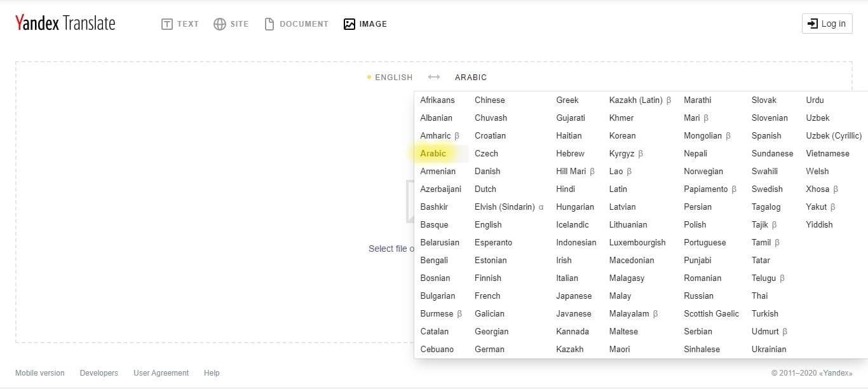Image resolution: width=868 pixels, height=389 pixels.
Task: Choose Luxembourgish as target language
Action: point(637,242)
